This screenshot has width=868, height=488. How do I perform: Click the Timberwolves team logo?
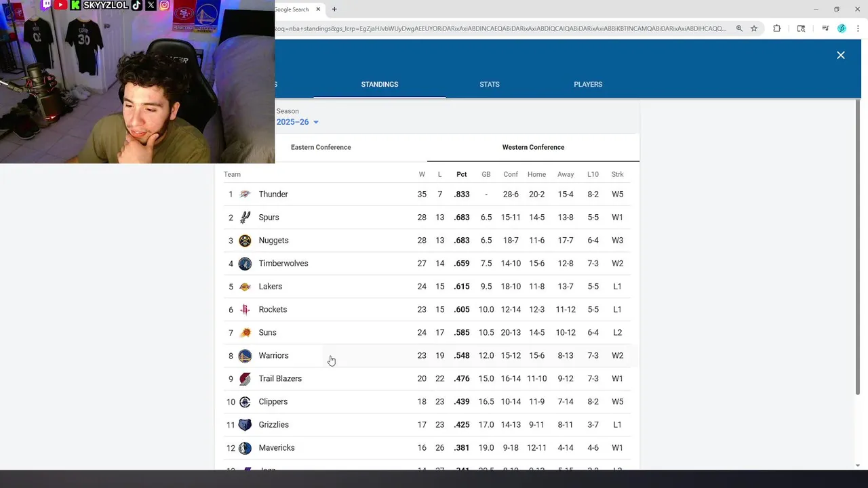[x=245, y=264]
